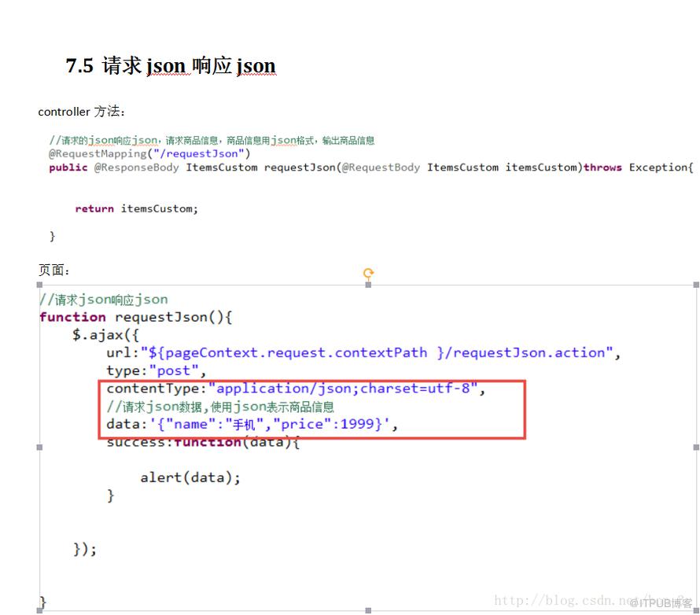Click the data line containing "price":1999

(252, 425)
